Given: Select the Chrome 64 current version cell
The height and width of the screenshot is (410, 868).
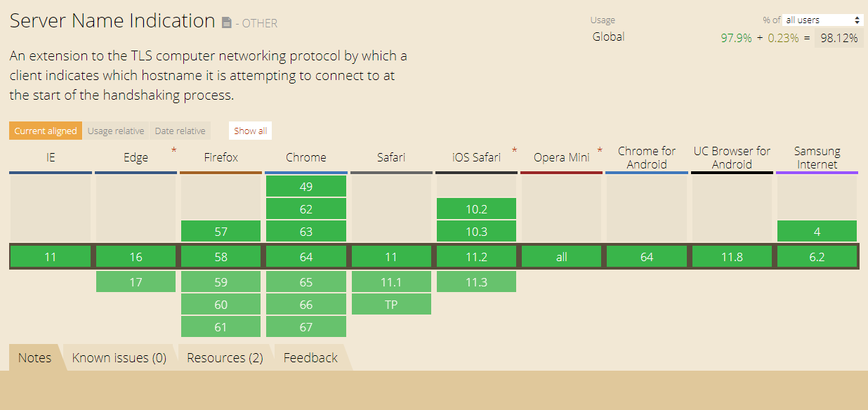Looking at the screenshot, I should pos(306,257).
